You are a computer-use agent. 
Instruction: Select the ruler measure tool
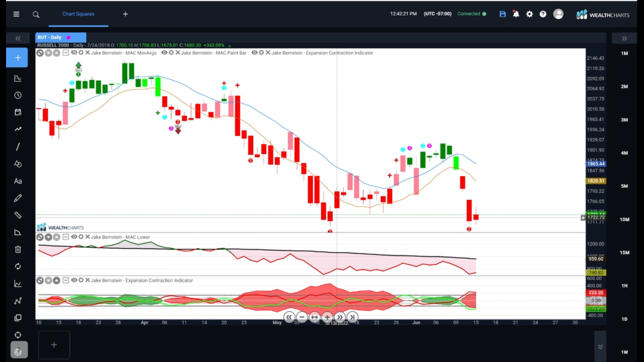coord(18,215)
